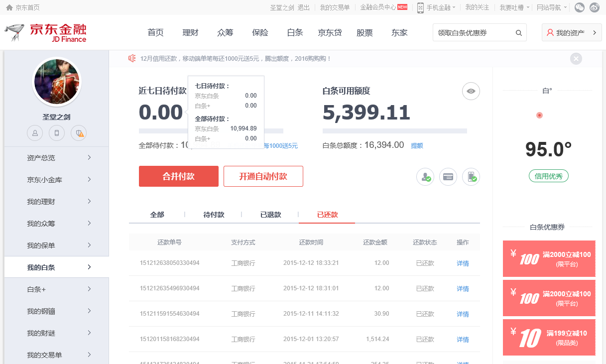Open 详情 for order 151211591554630494
This screenshot has height=364, width=606.
463,314
